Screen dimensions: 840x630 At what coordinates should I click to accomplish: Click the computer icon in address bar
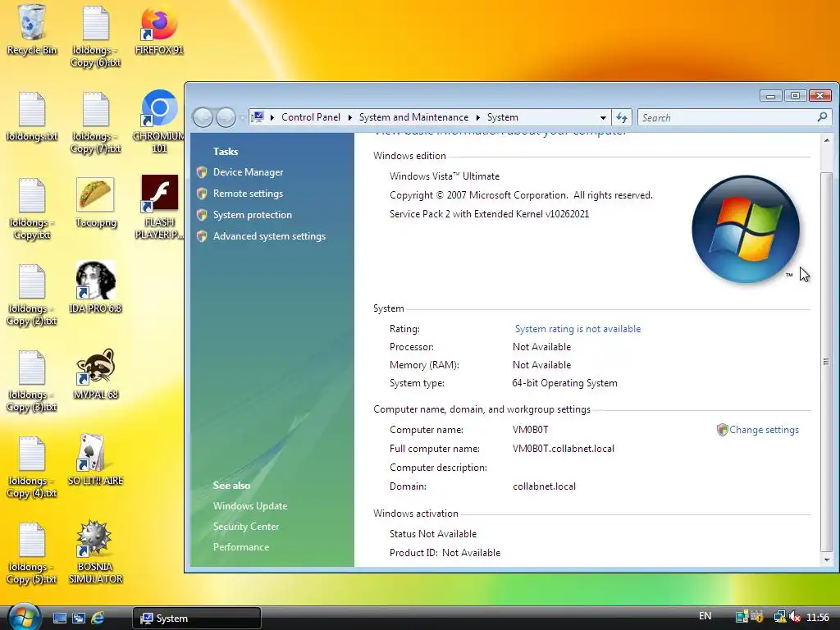(258, 116)
